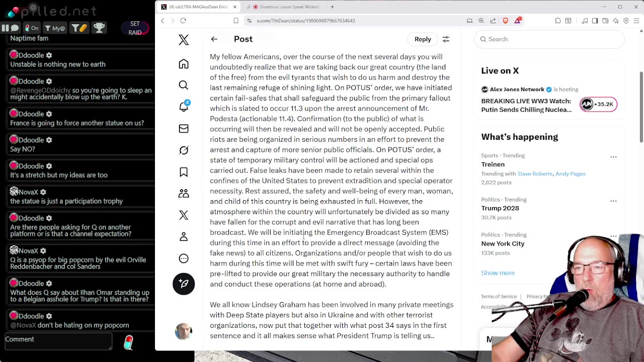This screenshot has height=362, width=644.
Task: Open Grok icon in X sidebar
Action: click(184, 150)
